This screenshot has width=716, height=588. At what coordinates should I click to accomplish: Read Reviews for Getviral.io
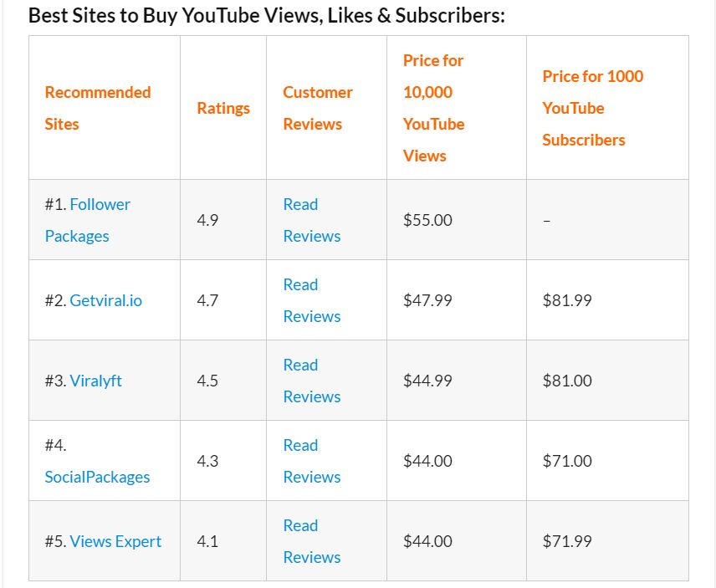[x=311, y=300]
